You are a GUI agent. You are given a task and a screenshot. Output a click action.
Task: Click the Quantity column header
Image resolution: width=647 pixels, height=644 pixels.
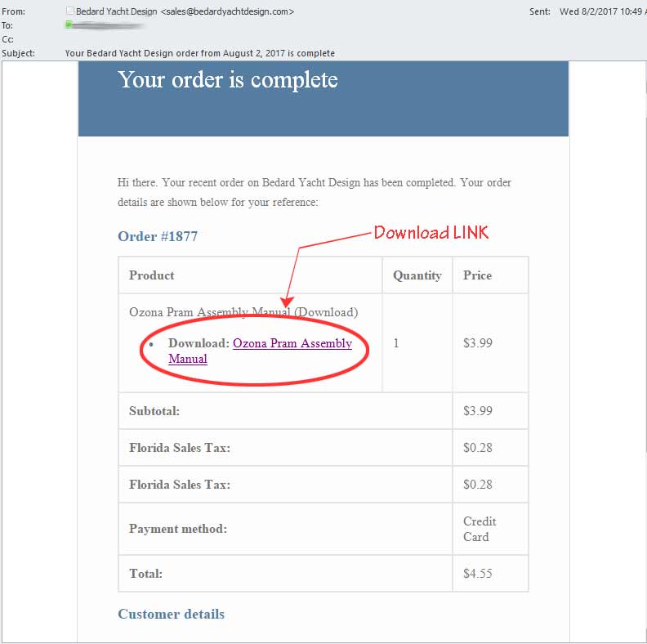417,275
